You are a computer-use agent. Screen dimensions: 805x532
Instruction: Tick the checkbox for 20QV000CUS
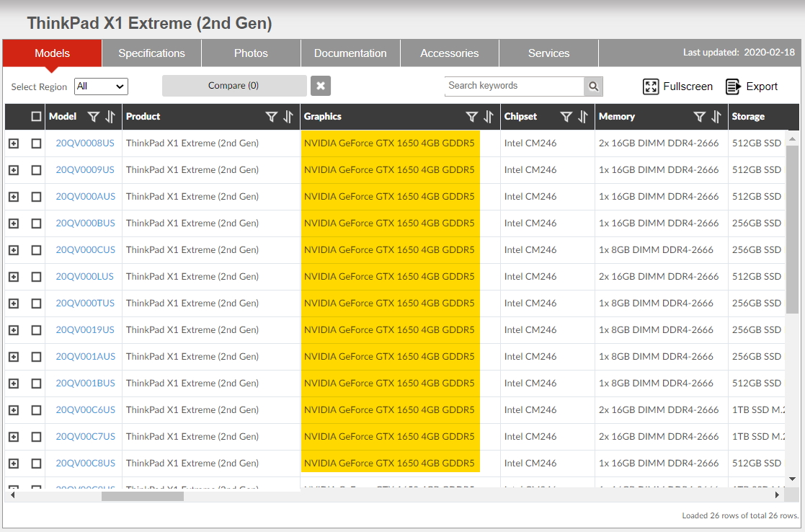pyautogui.click(x=36, y=250)
